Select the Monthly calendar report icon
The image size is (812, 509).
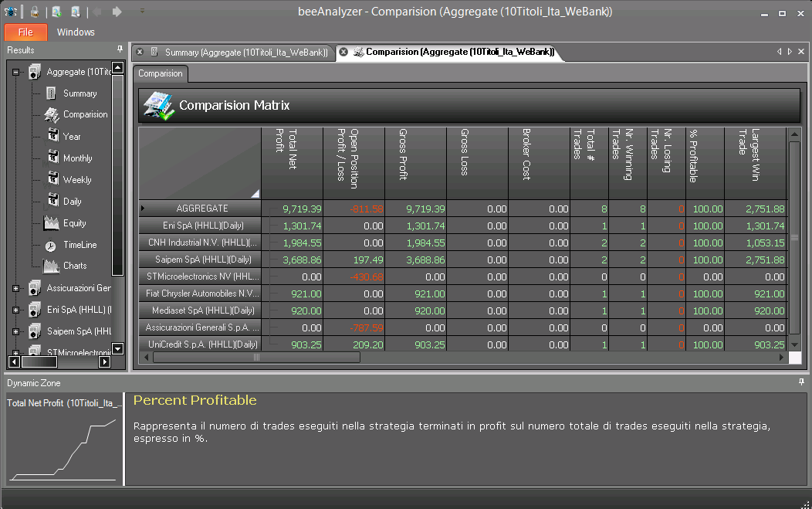pyautogui.click(x=53, y=156)
